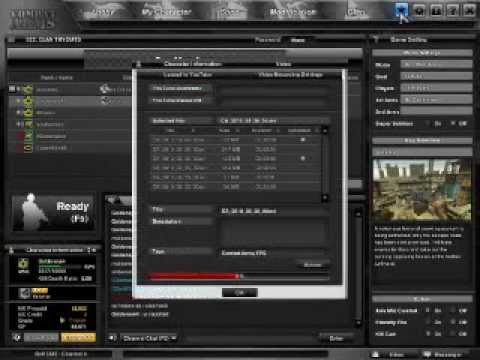
Task: Click the funnel icon beside Game Setting
Action: coord(376,40)
